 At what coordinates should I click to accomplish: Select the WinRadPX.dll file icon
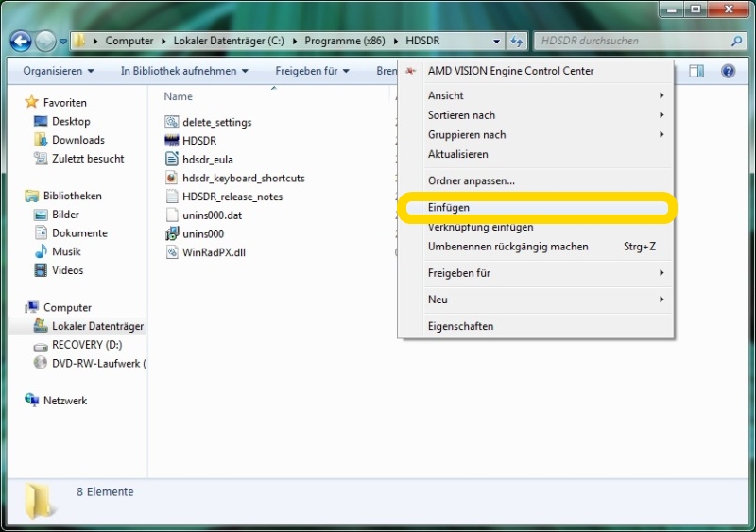coord(172,252)
